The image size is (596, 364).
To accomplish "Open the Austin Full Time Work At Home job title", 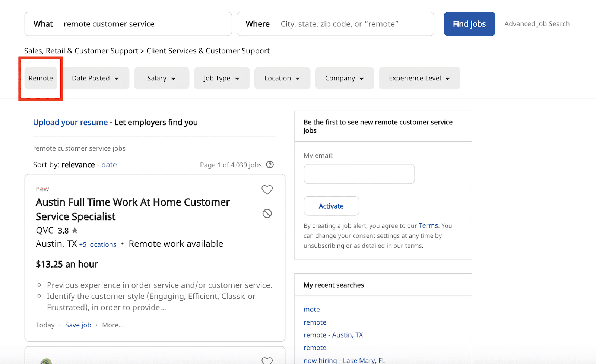I will [x=133, y=209].
